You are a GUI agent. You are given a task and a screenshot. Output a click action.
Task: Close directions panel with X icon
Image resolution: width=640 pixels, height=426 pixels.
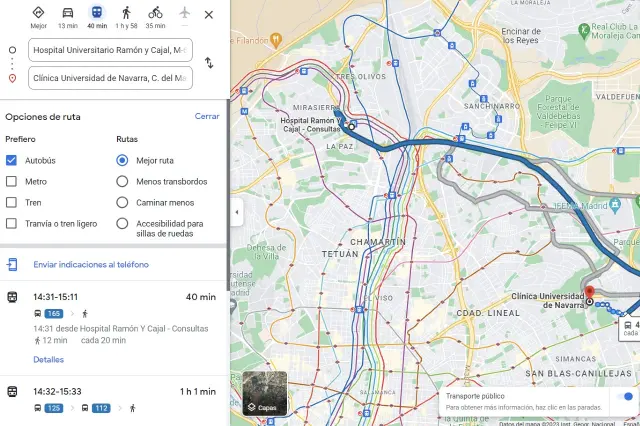(x=208, y=15)
